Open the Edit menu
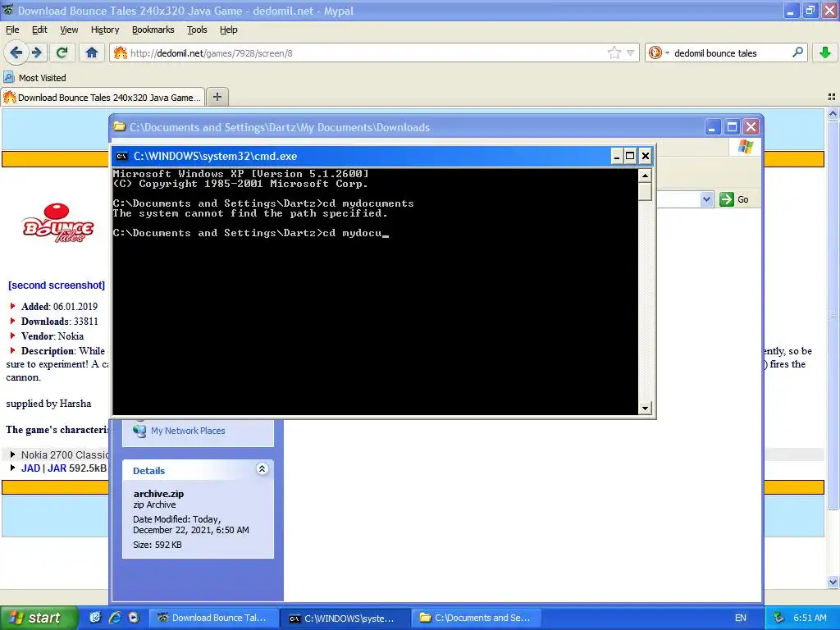Image resolution: width=840 pixels, height=630 pixels. [x=39, y=30]
